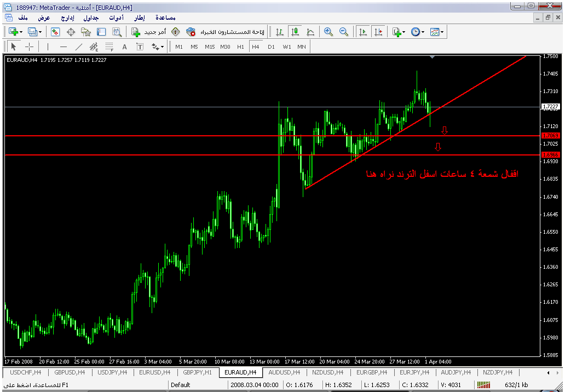Screen dimensions: 565x392
Task: Toggle Expert Advisors button (إتاحة المستشارون الخبراء)
Action: pyautogui.click(x=225, y=32)
